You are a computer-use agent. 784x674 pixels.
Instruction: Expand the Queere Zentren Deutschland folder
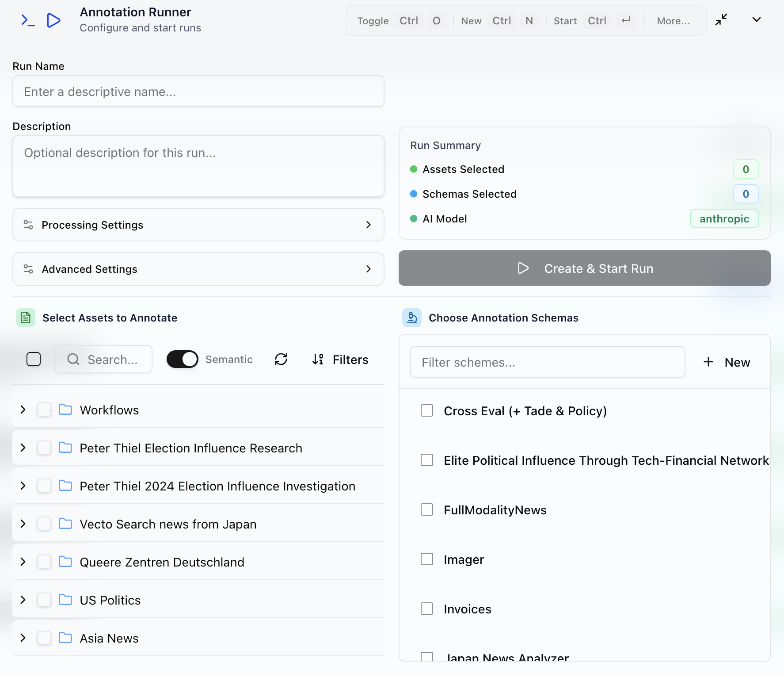tap(23, 562)
